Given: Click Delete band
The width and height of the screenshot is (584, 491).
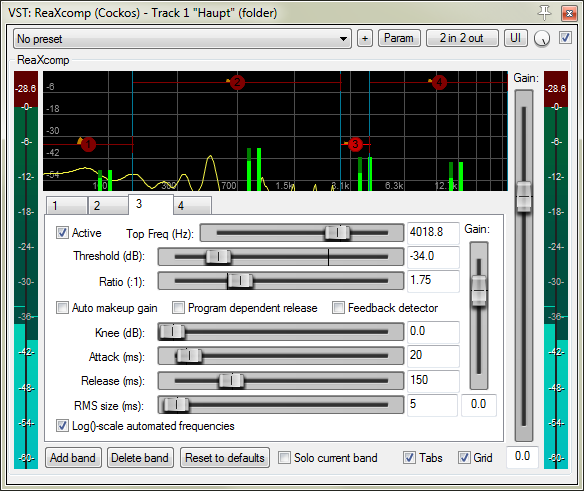Looking at the screenshot, I should [140, 457].
